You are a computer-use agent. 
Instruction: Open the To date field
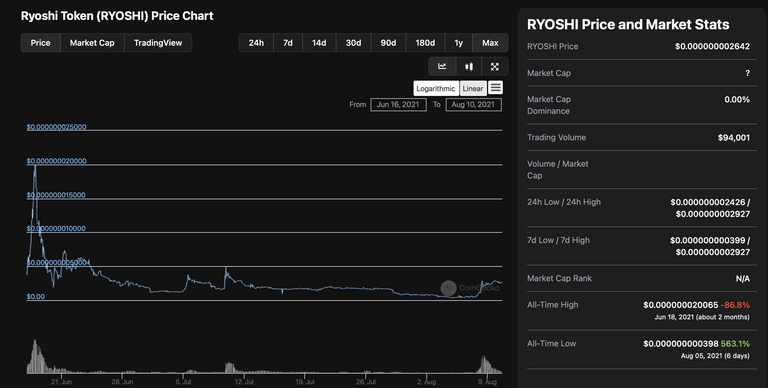[473, 104]
